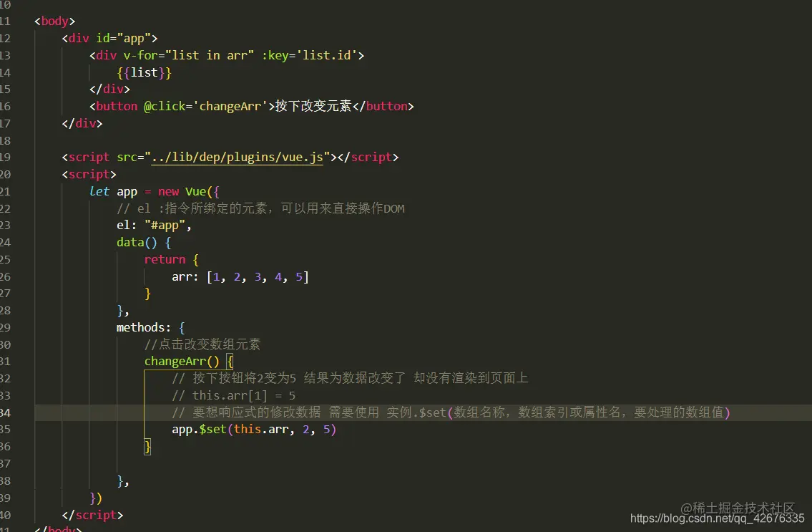This screenshot has width=812, height=532.
Task: Click the closing </button> tag
Action: click(x=383, y=106)
